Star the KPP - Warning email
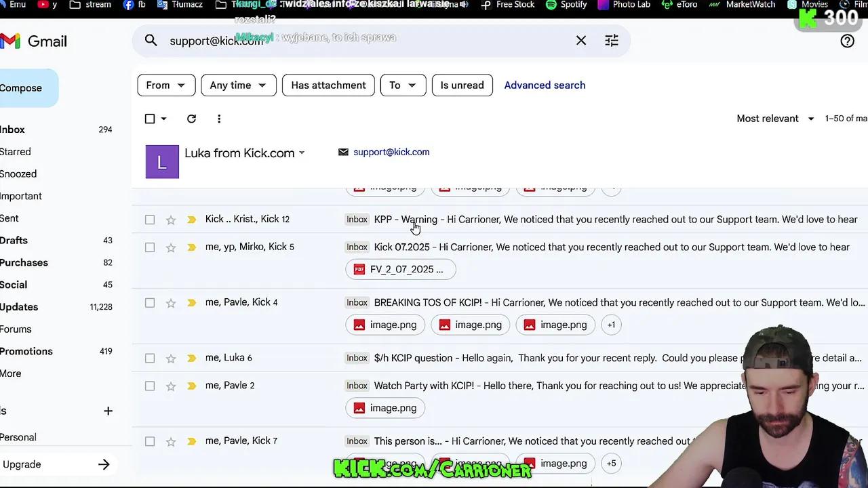Screen dimensions: 868x488 click(x=171, y=220)
